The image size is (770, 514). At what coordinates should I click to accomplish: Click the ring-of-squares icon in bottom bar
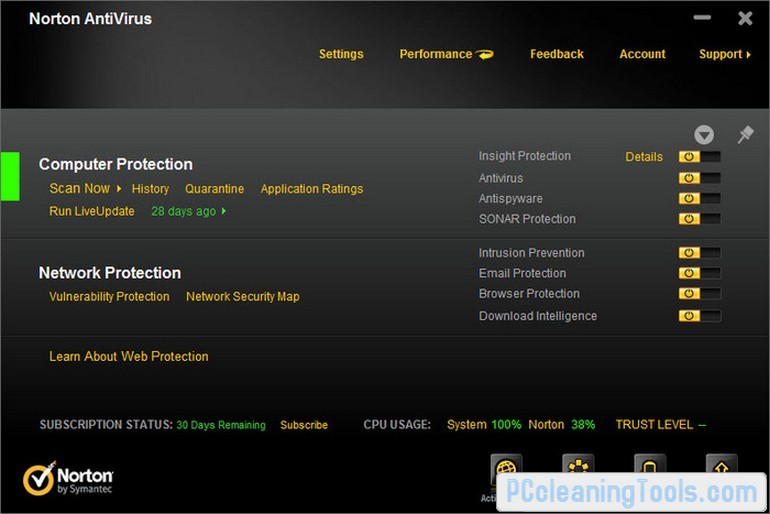578,463
